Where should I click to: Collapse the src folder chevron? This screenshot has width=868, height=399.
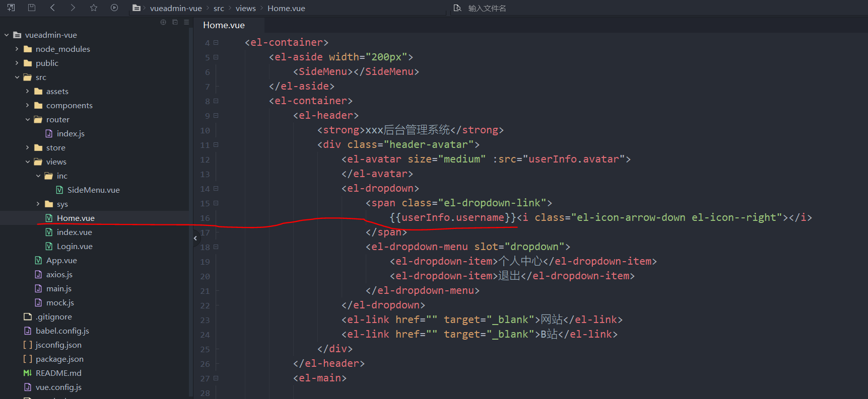pos(17,77)
